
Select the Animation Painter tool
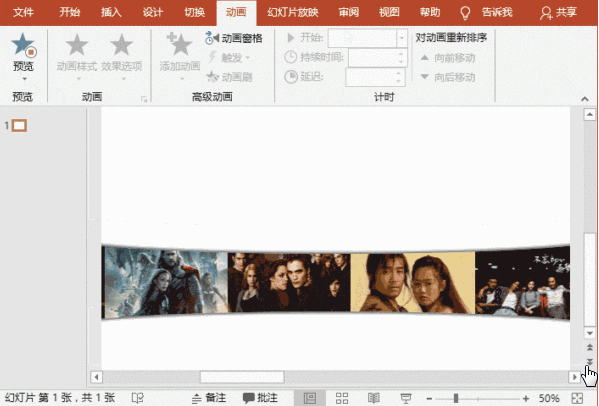229,77
